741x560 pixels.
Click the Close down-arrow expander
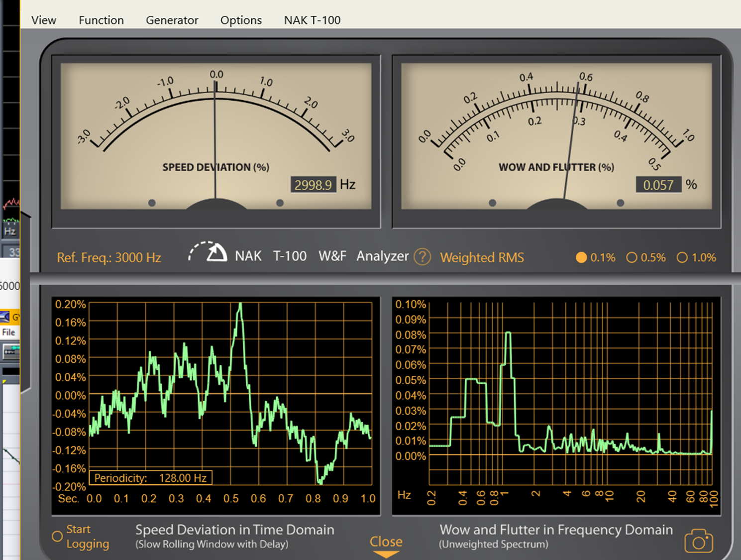pos(386,554)
